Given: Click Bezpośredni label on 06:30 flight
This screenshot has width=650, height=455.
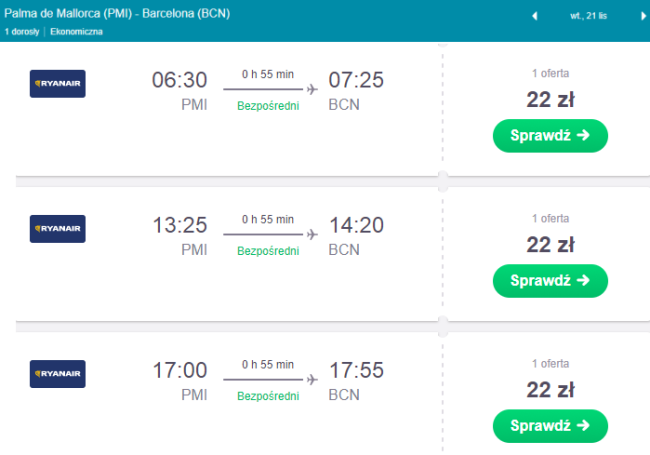Looking at the screenshot, I should coord(268,105).
